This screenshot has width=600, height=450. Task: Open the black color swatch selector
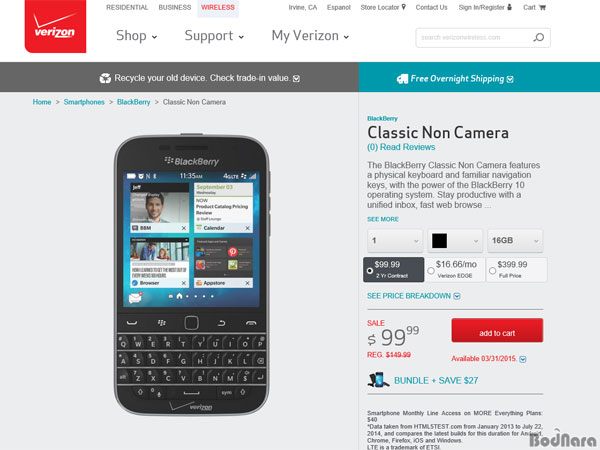[455, 240]
